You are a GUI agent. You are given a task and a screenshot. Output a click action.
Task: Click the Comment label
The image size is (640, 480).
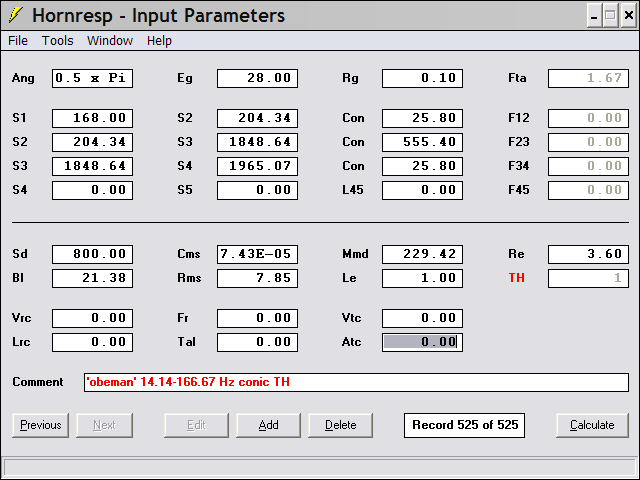pos(38,382)
